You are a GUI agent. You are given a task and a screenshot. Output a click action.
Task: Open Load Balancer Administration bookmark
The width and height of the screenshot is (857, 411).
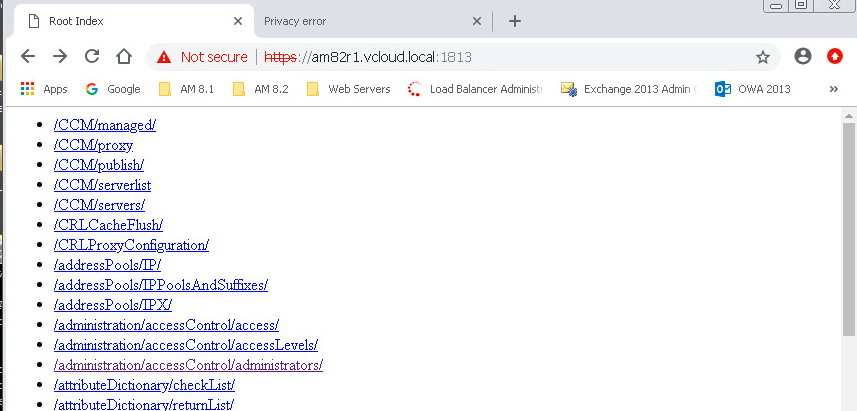476,89
